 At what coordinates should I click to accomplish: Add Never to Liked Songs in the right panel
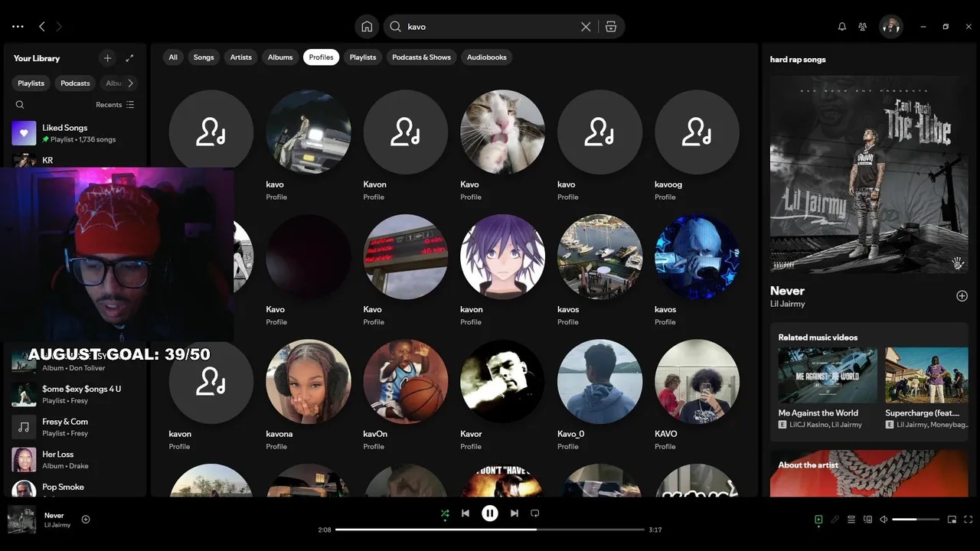[962, 296]
